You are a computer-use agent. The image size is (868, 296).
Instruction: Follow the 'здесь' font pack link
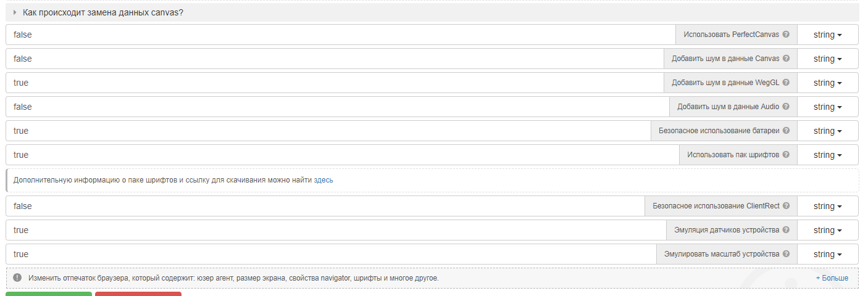point(323,180)
